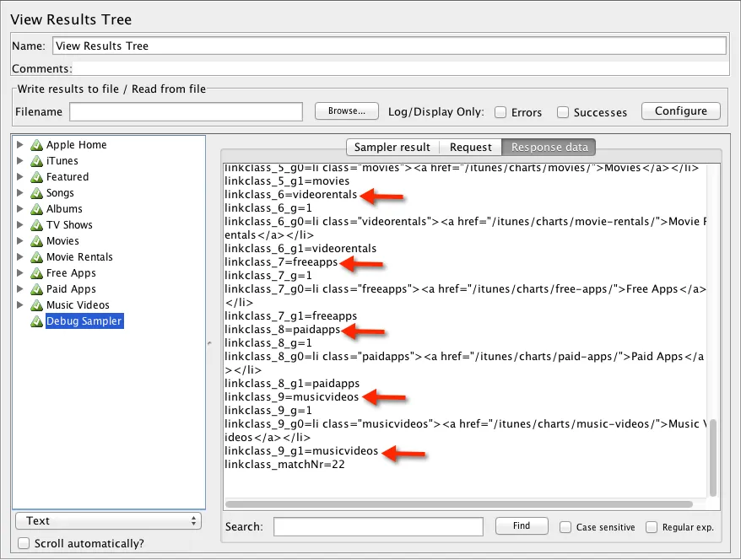The height and width of the screenshot is (560, 741).
Task: Toggle the Scroll automatically option
Action: click(x=24, y=543)
